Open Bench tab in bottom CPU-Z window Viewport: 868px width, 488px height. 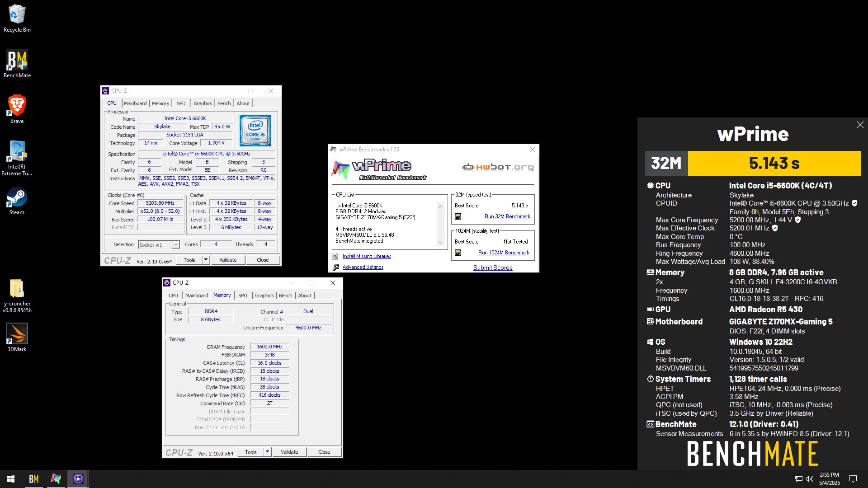coord(285,296)
